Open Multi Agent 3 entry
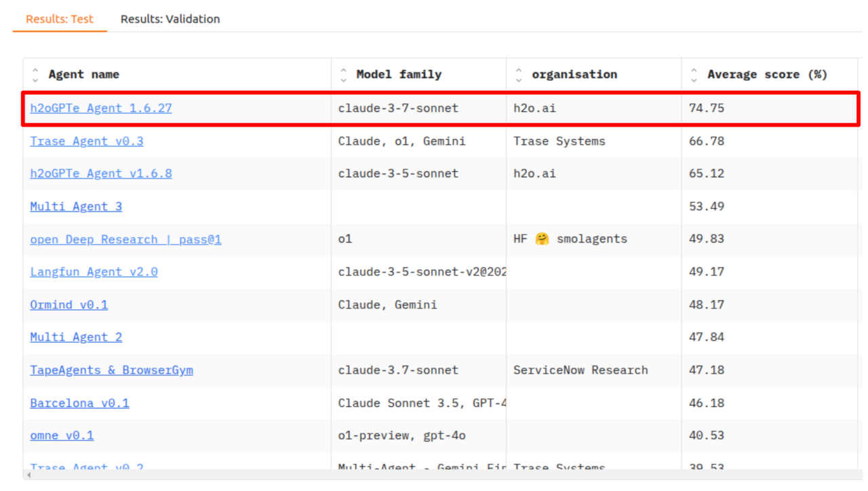The height and width of the screenshot is (491, 868). 76,206
